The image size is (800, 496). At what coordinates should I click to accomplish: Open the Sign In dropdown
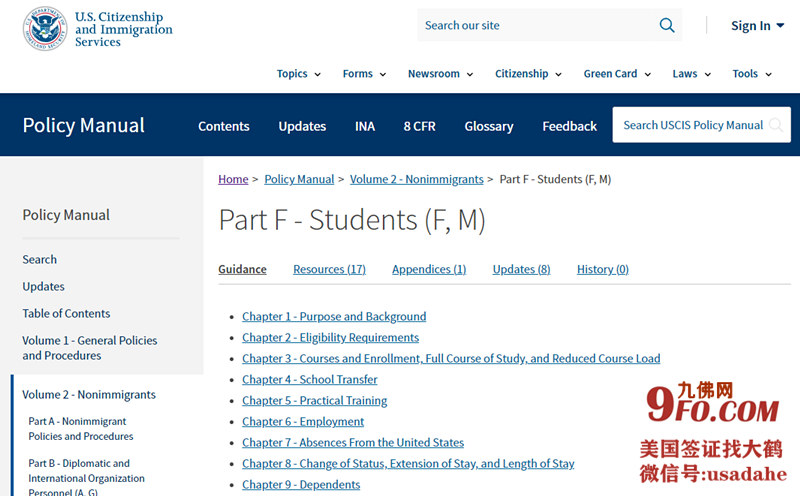[757, 26]
